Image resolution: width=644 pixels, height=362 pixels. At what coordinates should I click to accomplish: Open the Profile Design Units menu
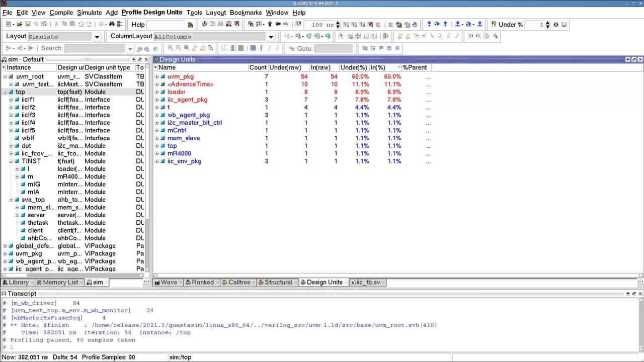coord(152,13)
